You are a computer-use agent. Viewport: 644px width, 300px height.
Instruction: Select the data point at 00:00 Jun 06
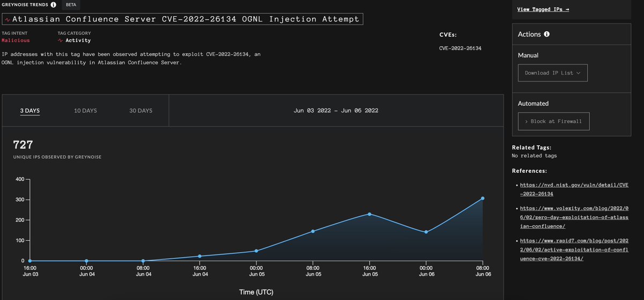[x=426, y=232]
